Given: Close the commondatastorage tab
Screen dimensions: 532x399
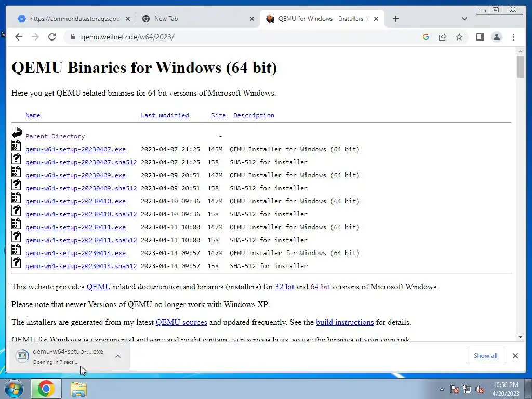Looking at the screenshot, I should 128,19.
